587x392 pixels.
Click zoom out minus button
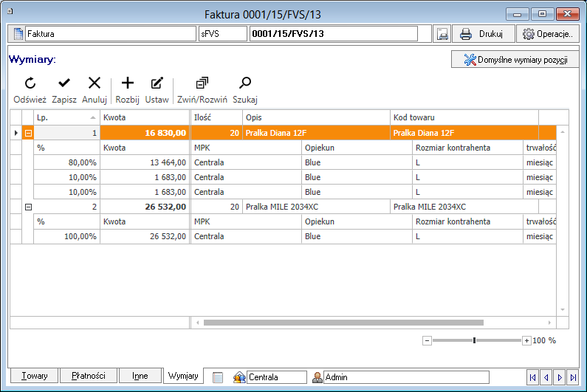pyautogui.click(x=428, y=341)
